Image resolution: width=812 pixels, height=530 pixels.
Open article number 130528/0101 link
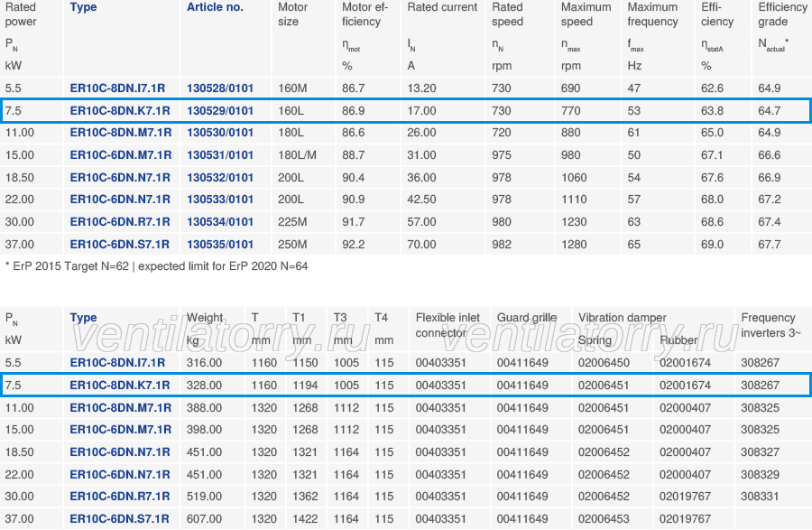[220, 88]
